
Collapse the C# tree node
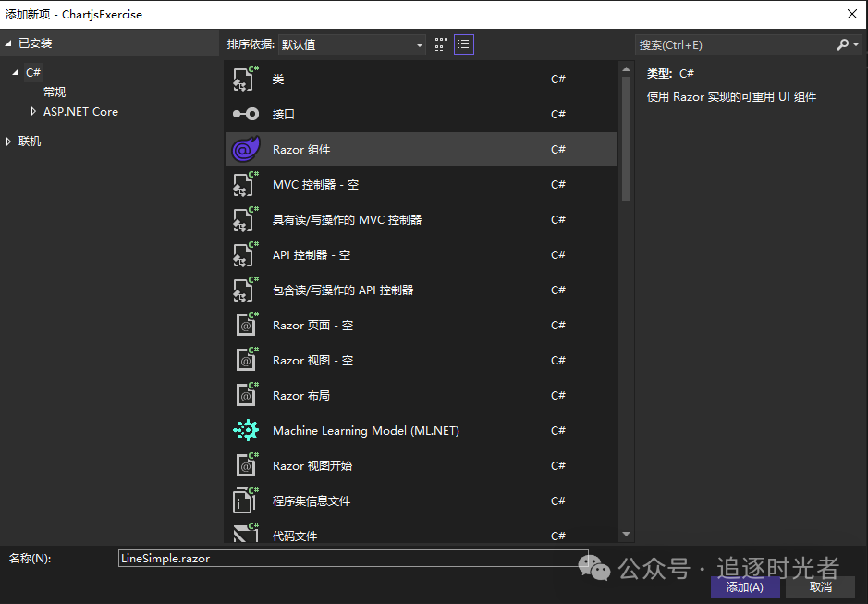click(x=16, y=71)
